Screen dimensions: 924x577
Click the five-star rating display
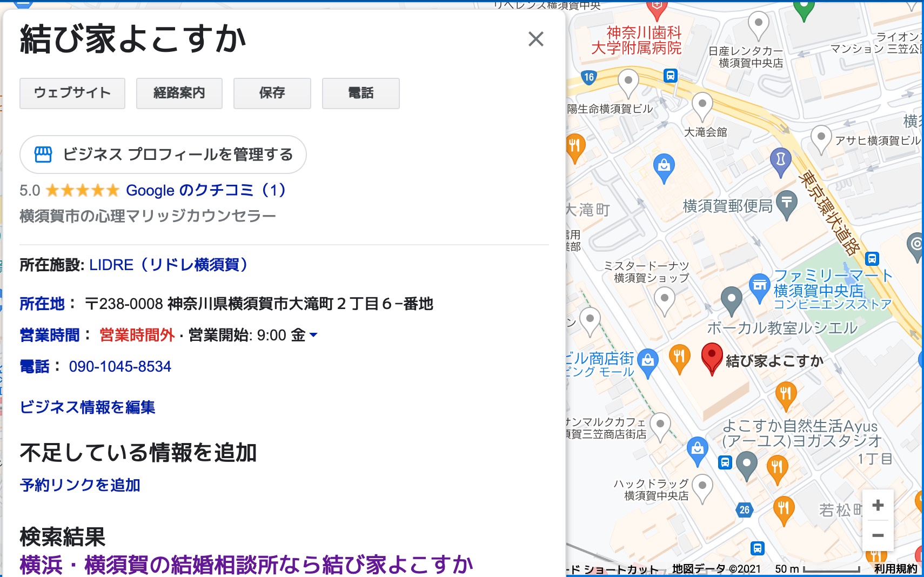[82, 190]
